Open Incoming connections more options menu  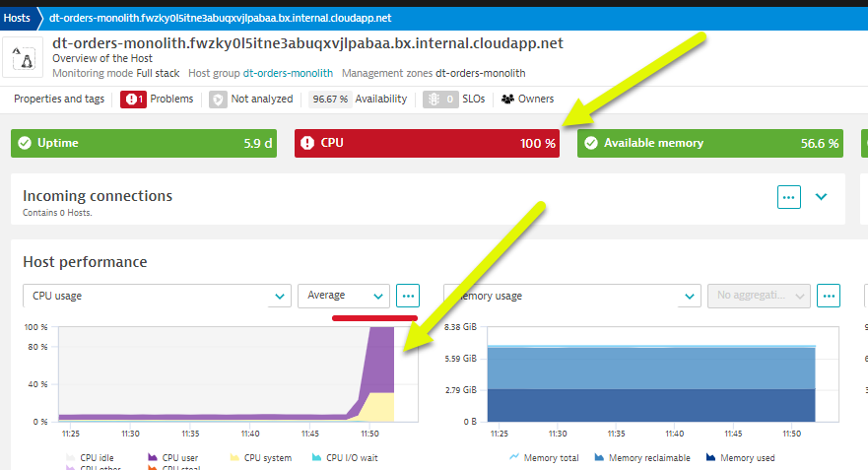[x=788, y=196]
